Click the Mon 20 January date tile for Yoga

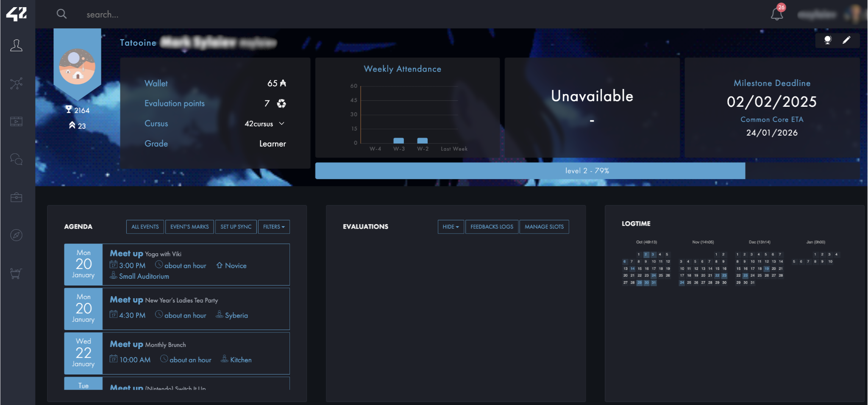[83, 264]
